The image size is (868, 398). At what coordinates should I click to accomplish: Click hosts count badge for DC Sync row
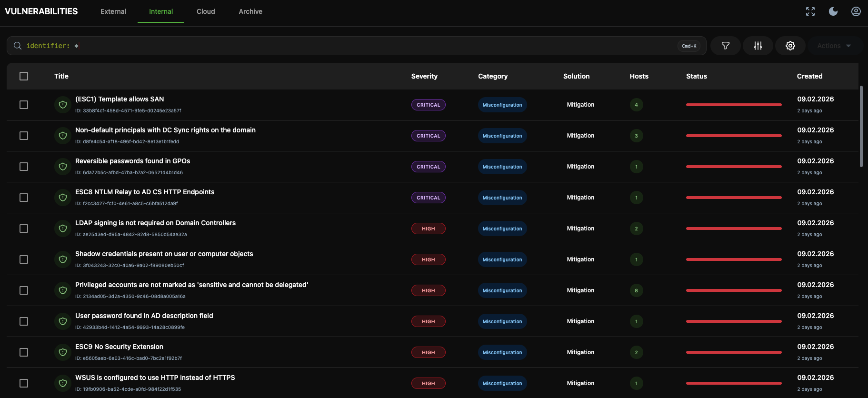(x=636, y=136)
